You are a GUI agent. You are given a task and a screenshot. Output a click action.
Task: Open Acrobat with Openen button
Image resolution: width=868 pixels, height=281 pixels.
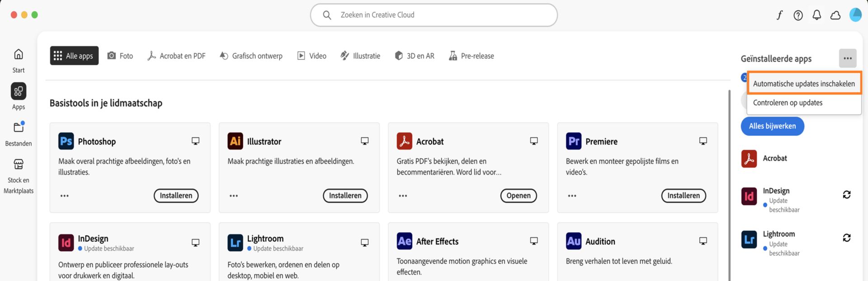[519, 196]
